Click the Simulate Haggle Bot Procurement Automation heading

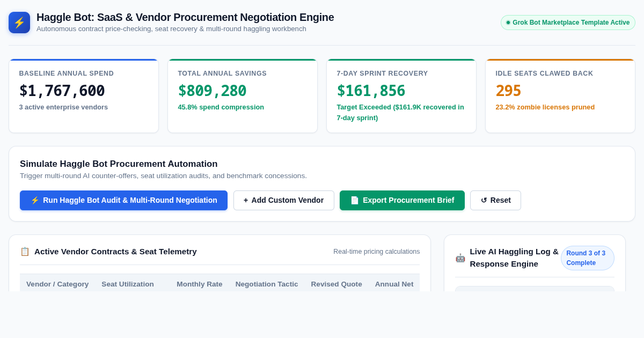coord(119,164)
